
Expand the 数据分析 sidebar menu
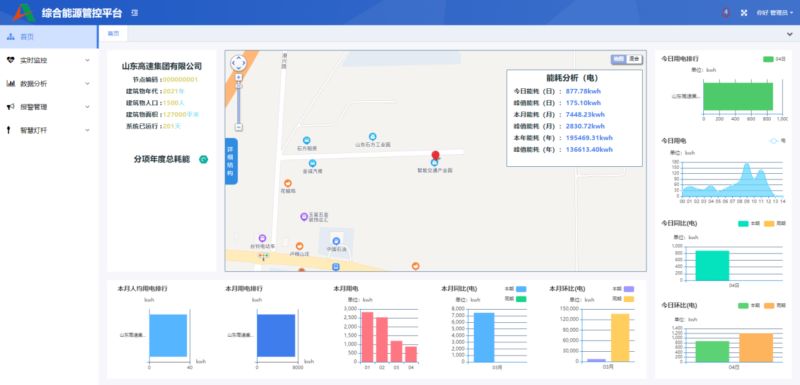pos(49,84)
